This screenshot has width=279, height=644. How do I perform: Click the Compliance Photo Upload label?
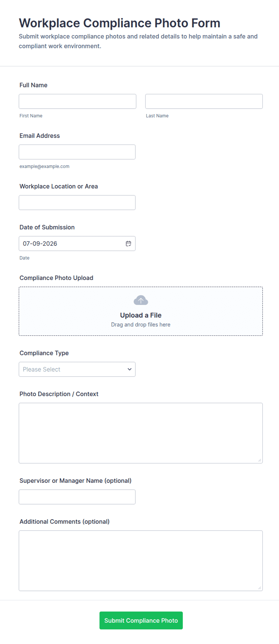pos(56,278)
